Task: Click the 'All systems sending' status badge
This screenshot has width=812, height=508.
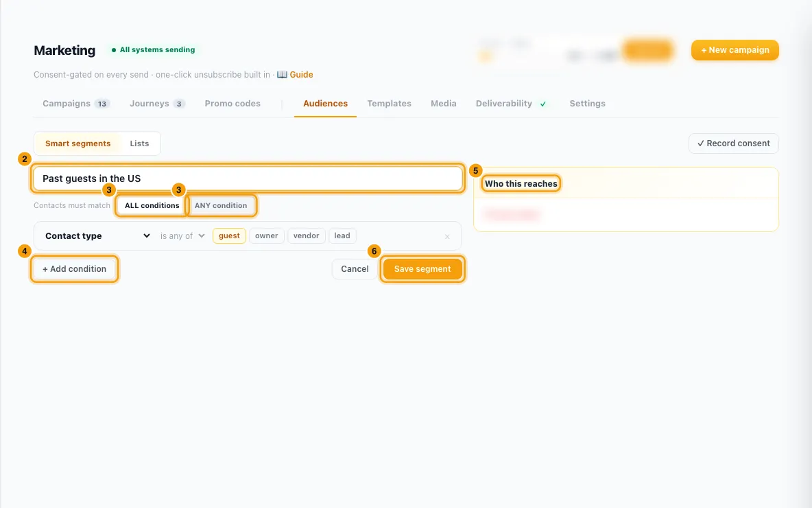Action: pos(154,49)
